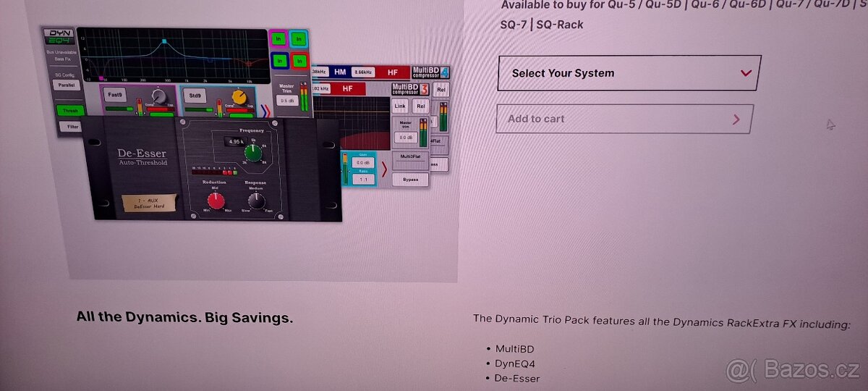The image size is (868, 391).
Task: Select the top HF band tab
Action: pyautogui.click(x=393, y=72)
